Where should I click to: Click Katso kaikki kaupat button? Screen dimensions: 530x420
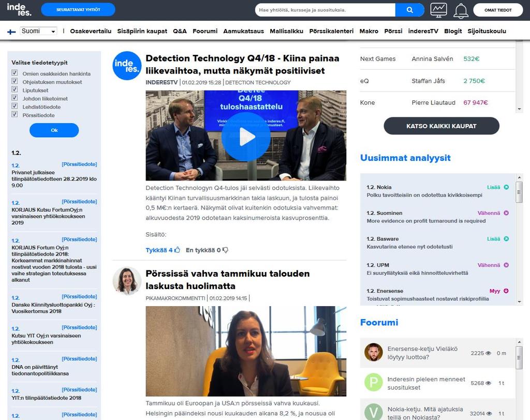(441, 126)
